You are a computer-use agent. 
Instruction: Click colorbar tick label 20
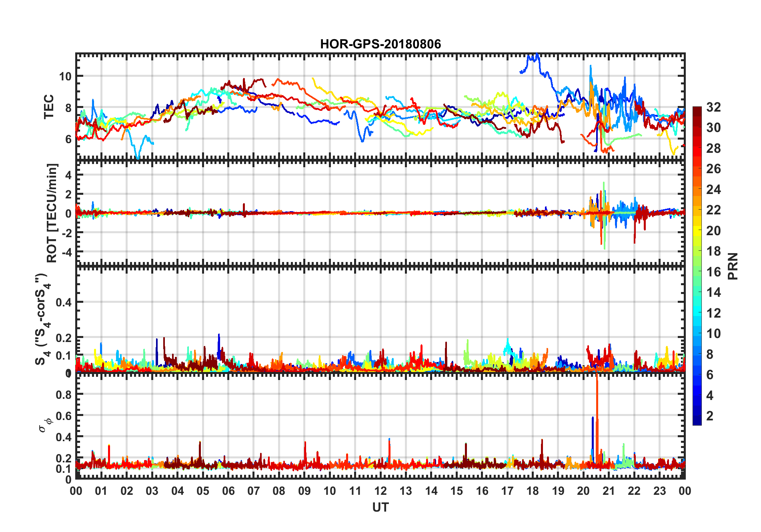click(713, 230)
